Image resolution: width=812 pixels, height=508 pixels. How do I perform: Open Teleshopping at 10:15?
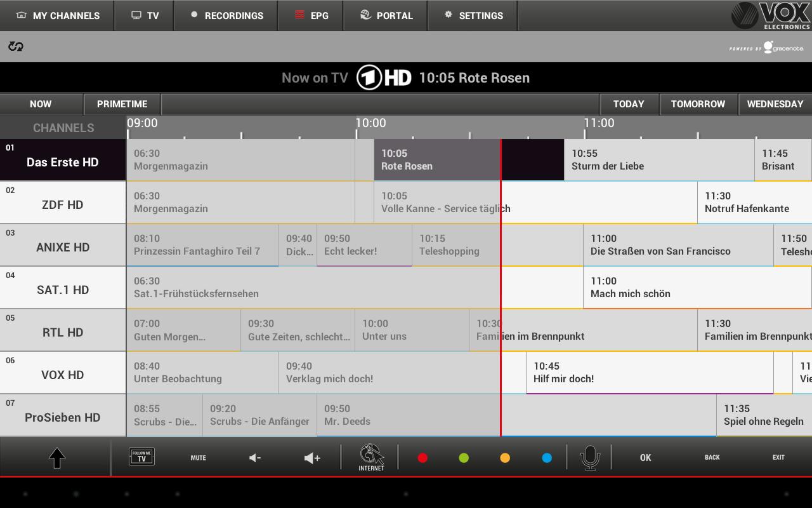click(x=497, y=245)
